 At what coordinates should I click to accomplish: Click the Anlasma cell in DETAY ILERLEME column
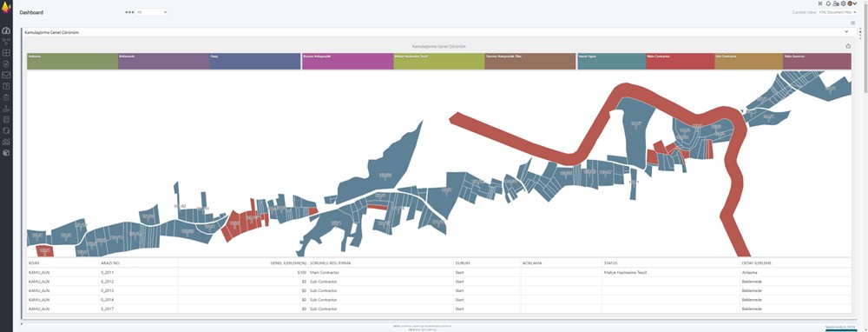click(x=795, y=273)
